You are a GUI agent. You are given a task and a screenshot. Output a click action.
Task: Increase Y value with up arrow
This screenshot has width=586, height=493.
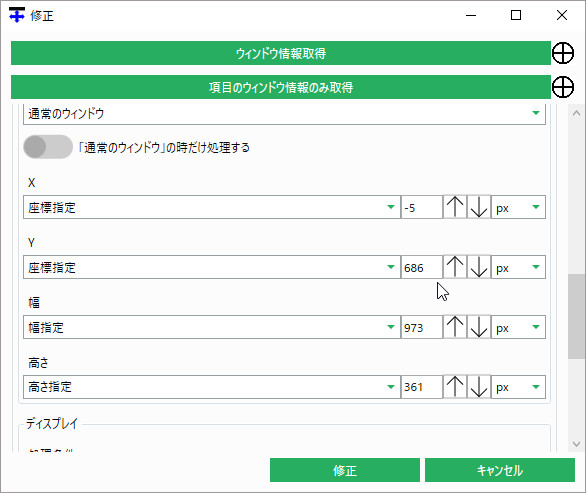tap(455, 267)
